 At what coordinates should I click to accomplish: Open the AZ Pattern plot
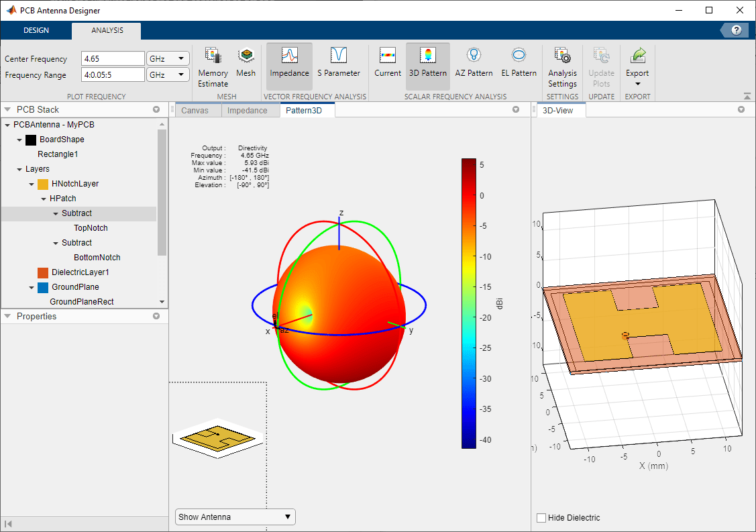pyautogui.click(x=474, y=64)
